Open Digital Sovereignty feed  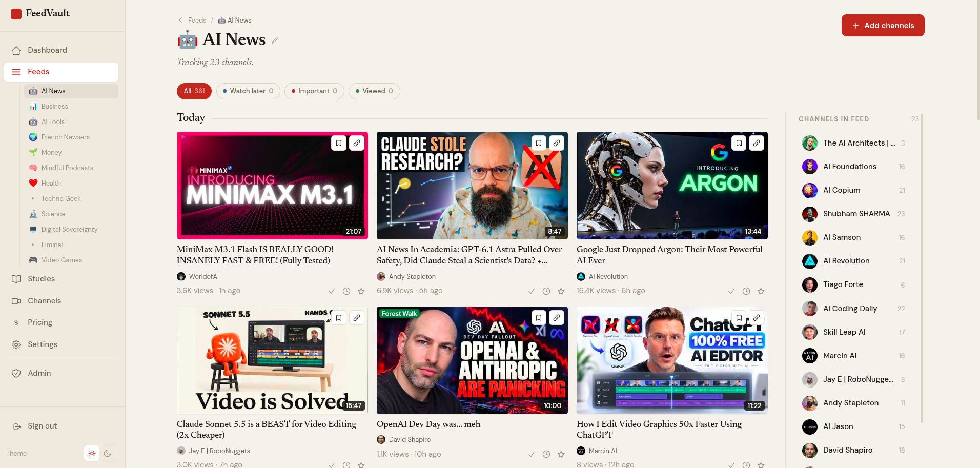(x=71, y=230)
